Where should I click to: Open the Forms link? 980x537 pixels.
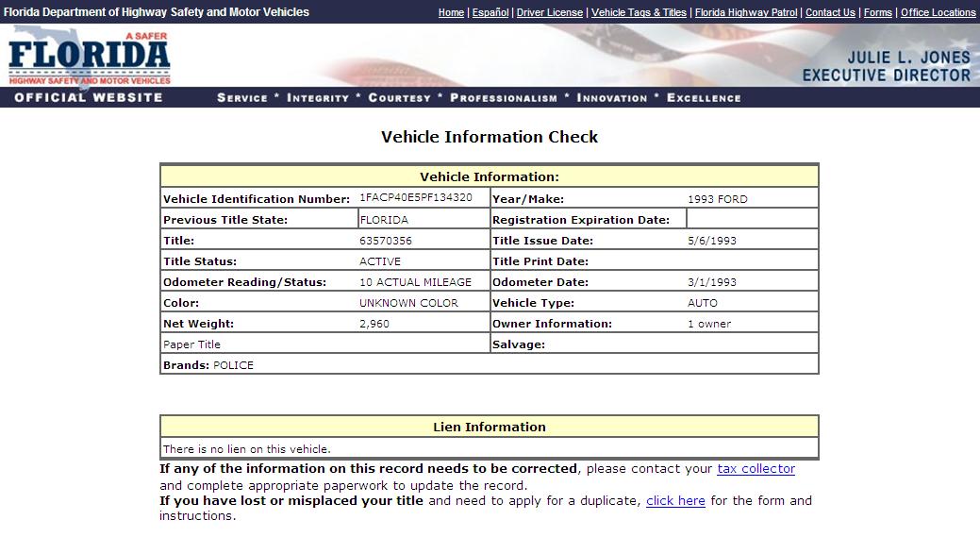(877, 12)
